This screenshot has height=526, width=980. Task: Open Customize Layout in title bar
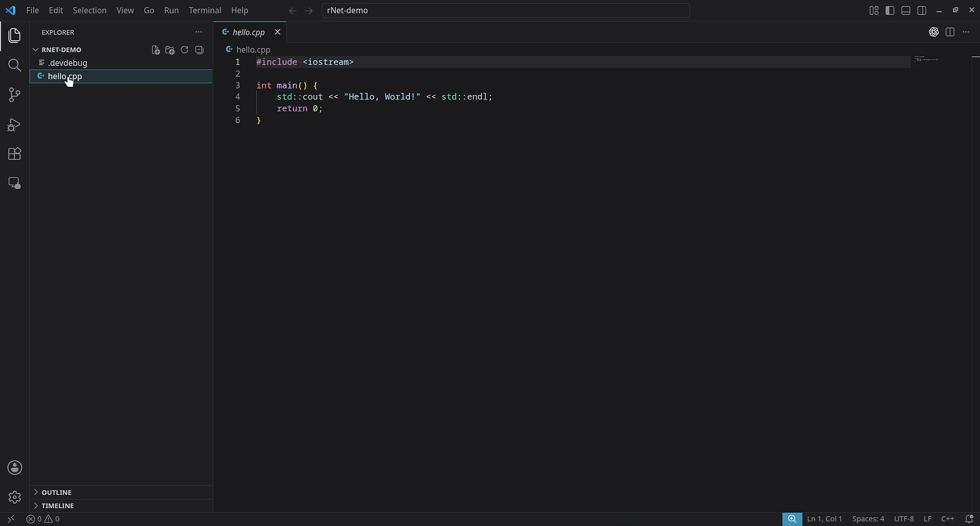[x=874, y=10]
